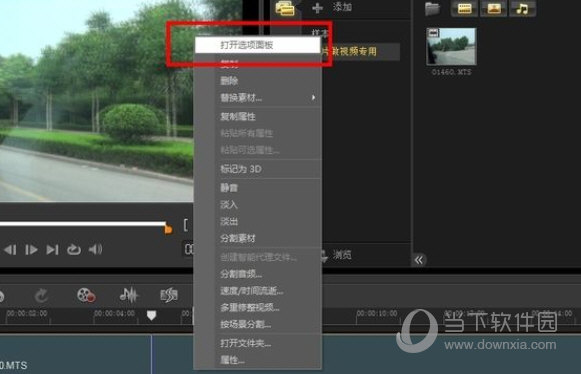The image size is (581, 374).
Task: Select 分割音频... menu entry
Action: pyautogui.click(x=258, y=274)
